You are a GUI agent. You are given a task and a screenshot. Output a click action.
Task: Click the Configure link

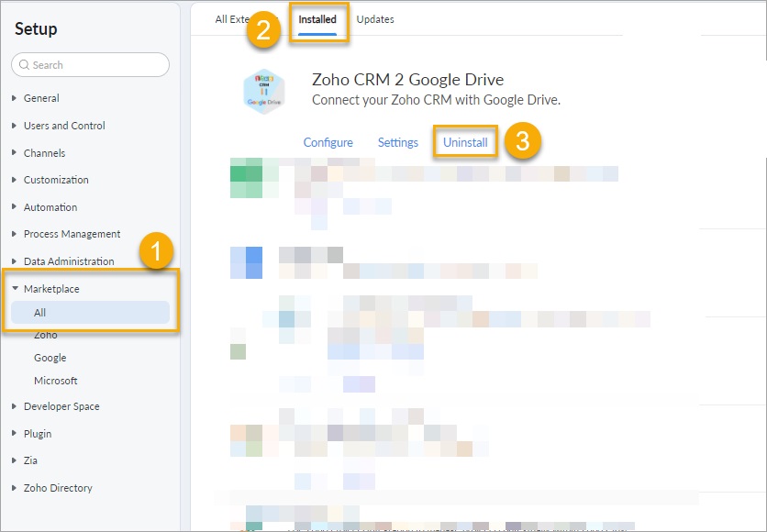pyautogui.click(x=328, y=142)
